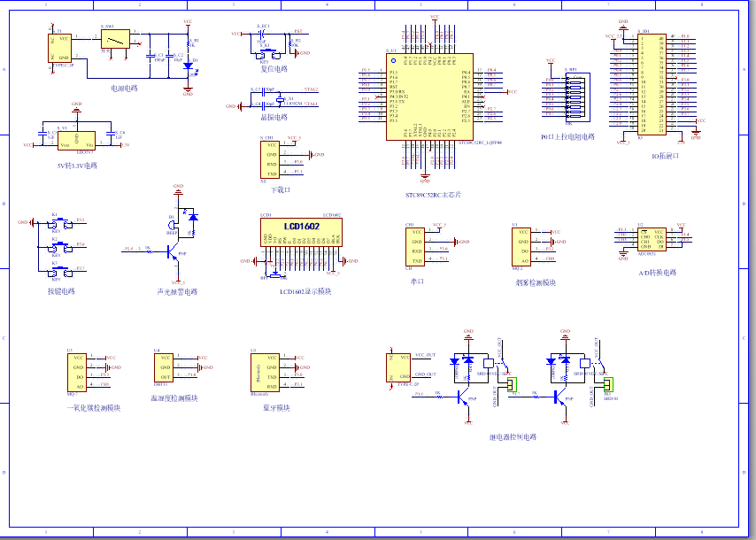The height and width of the screenshot is (540, 756).
Task: Click the XTAL1 net label
Action: (311, 104)
